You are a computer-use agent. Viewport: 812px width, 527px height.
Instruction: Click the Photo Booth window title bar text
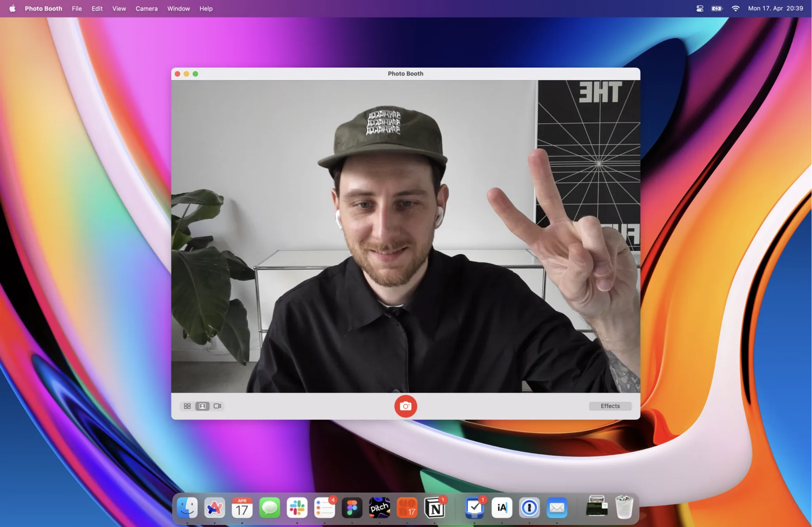[x=406, y=74]
